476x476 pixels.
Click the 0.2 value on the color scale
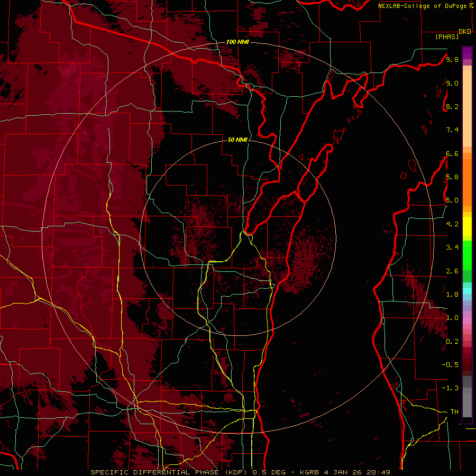pos(452,342)
